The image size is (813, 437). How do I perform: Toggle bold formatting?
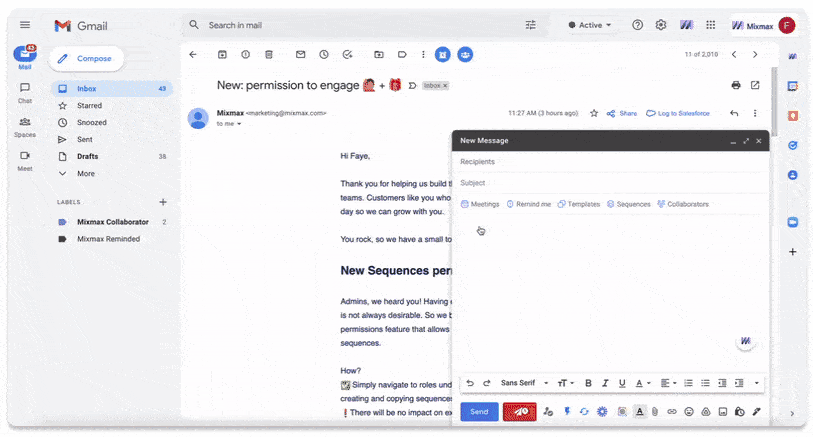click(x=588, y=383)
